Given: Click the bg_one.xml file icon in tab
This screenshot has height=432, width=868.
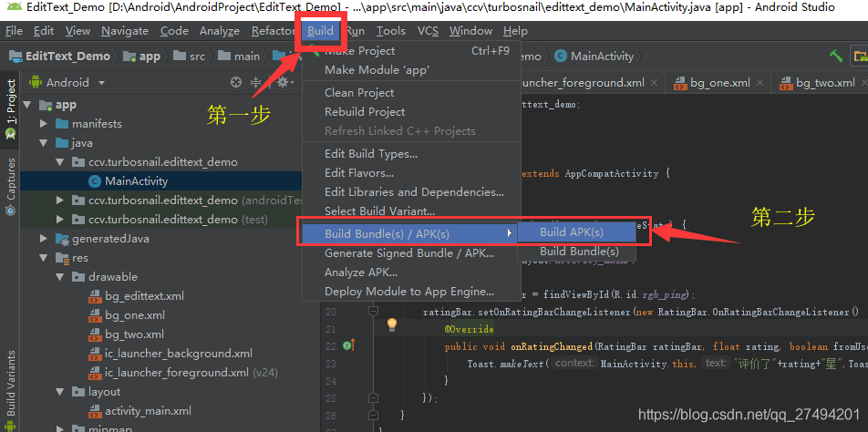Looking at the screenshot, I should (680, 83).
